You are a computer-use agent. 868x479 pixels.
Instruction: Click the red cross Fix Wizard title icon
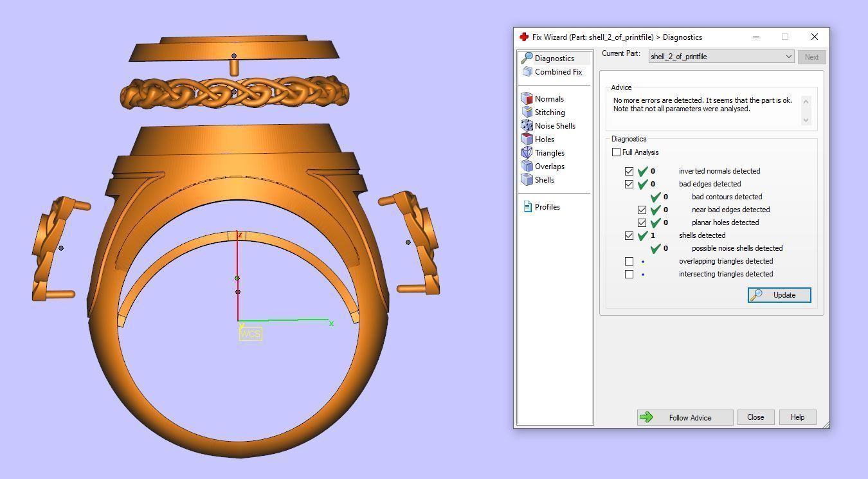pyautogui.click(x=524, y=37)
